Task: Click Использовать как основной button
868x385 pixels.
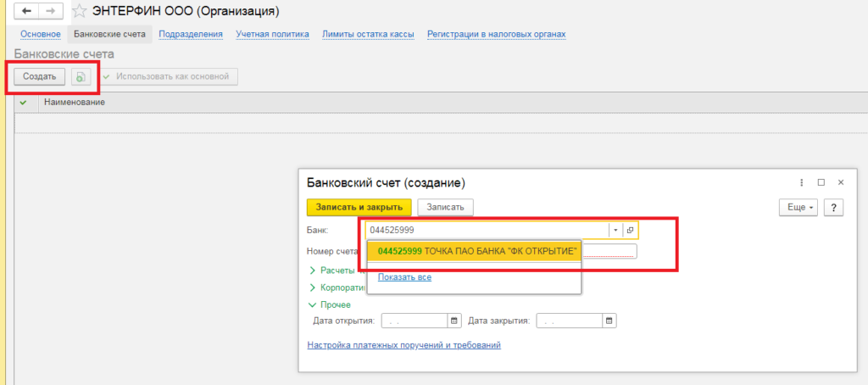Action: 167,77
